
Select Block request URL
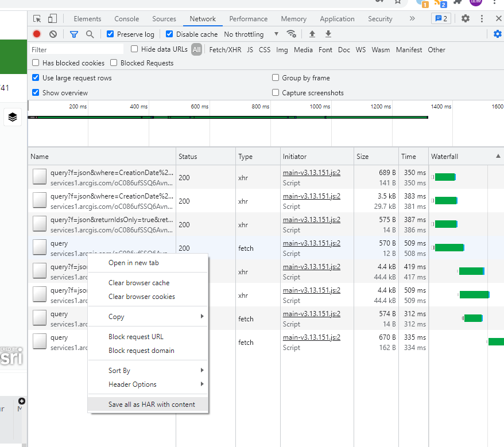coord(148,337)
